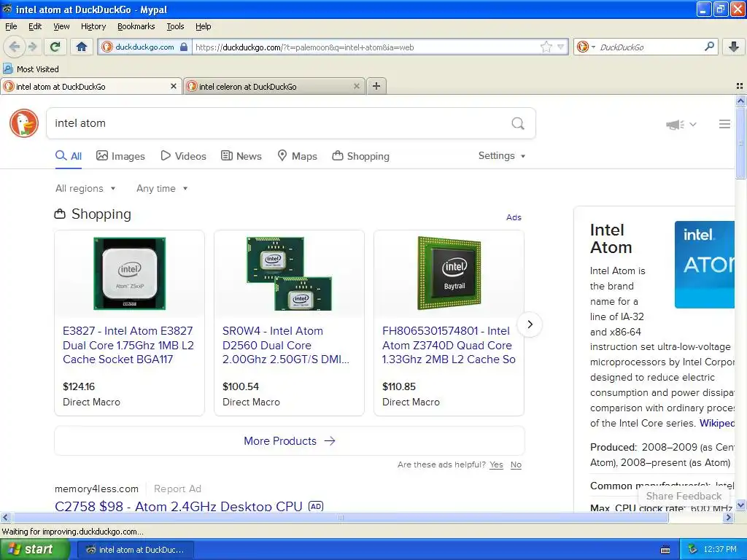Switch to Videos results
The image size is (747, 560).
183,156
